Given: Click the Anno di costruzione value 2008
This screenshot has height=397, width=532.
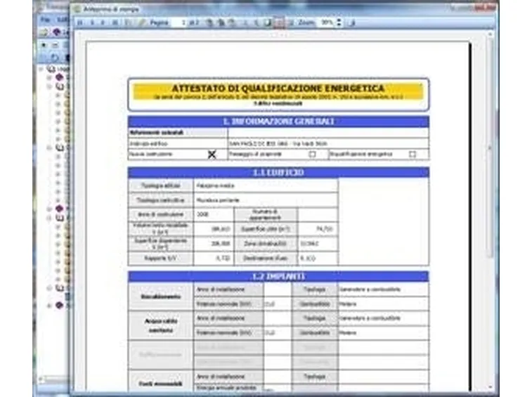Looking at the screenshot, I should (x=202, y=214).
